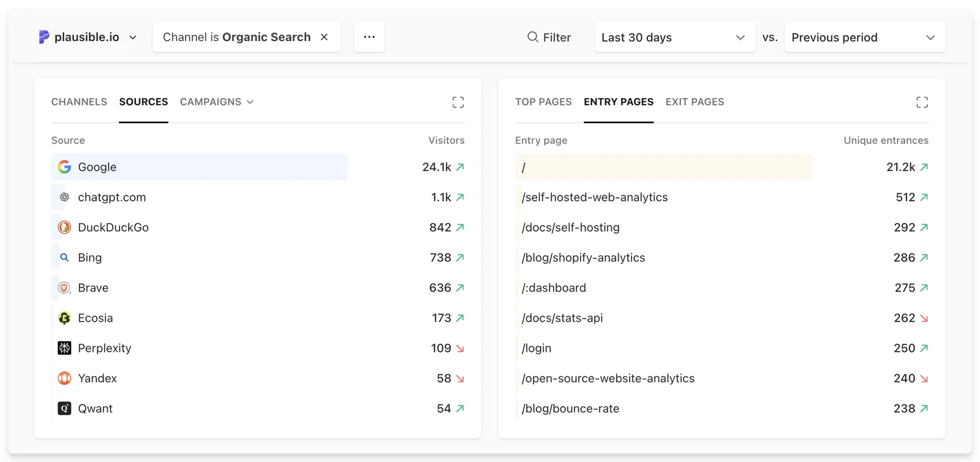Click the 21.2k unique entrances value

901,167
